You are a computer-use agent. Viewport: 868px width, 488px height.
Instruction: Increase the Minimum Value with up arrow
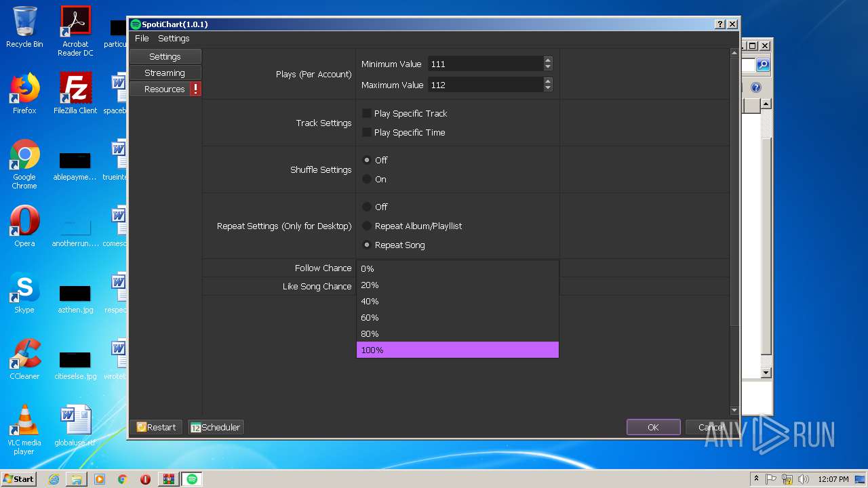[x=548, y=60]
